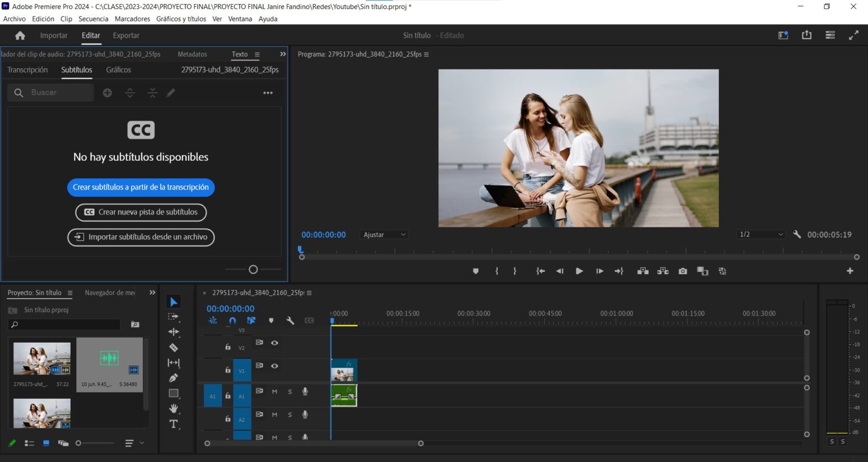Toggle V1 track visibility eye icon

[275, 366]
